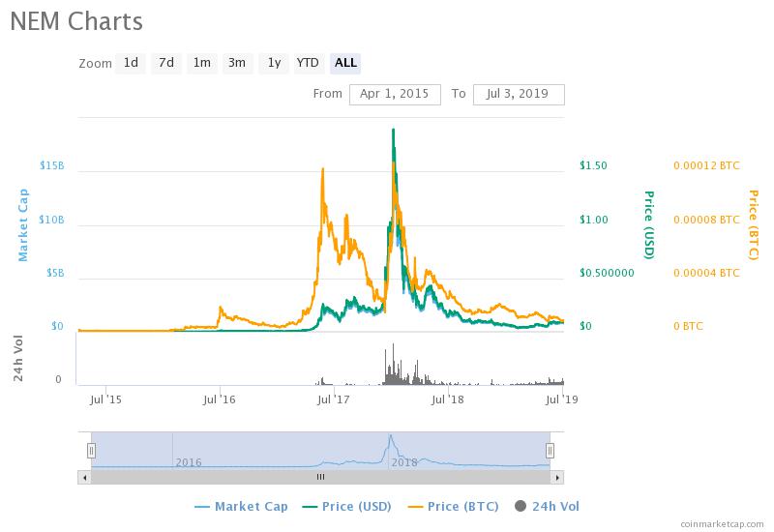Click the Jul '18 axis label
The image size is (774, 532).
tap(448, 399)
